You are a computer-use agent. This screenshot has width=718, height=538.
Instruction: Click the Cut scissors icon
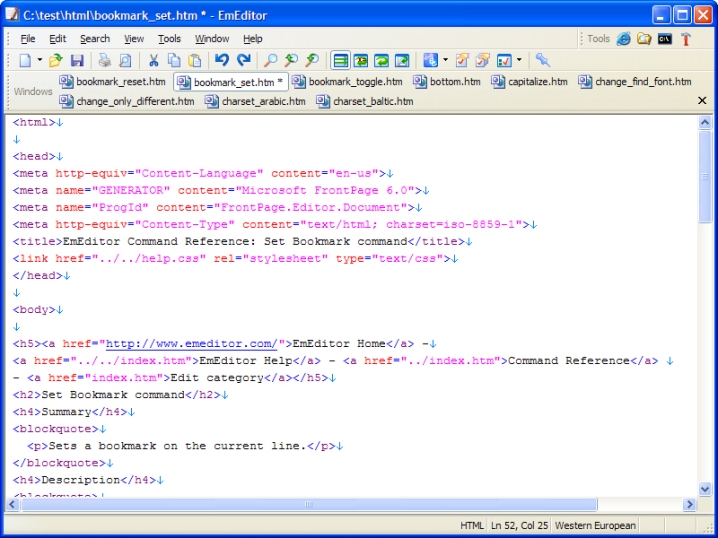(x=154, y=61)
